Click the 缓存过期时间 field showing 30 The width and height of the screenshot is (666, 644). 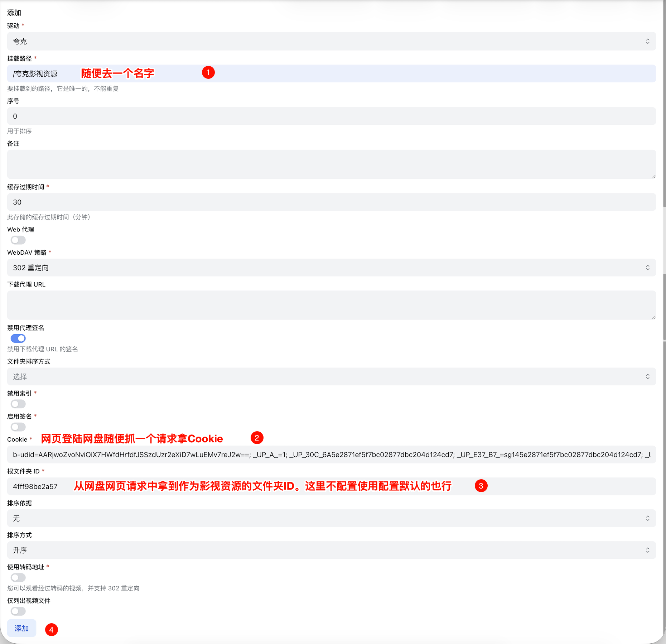click(331, 202)
